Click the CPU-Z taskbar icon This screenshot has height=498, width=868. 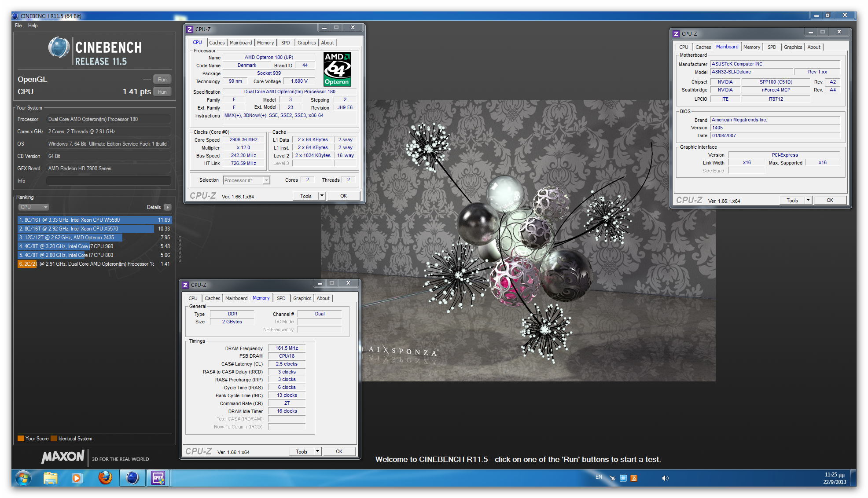[x=158, y=478]
